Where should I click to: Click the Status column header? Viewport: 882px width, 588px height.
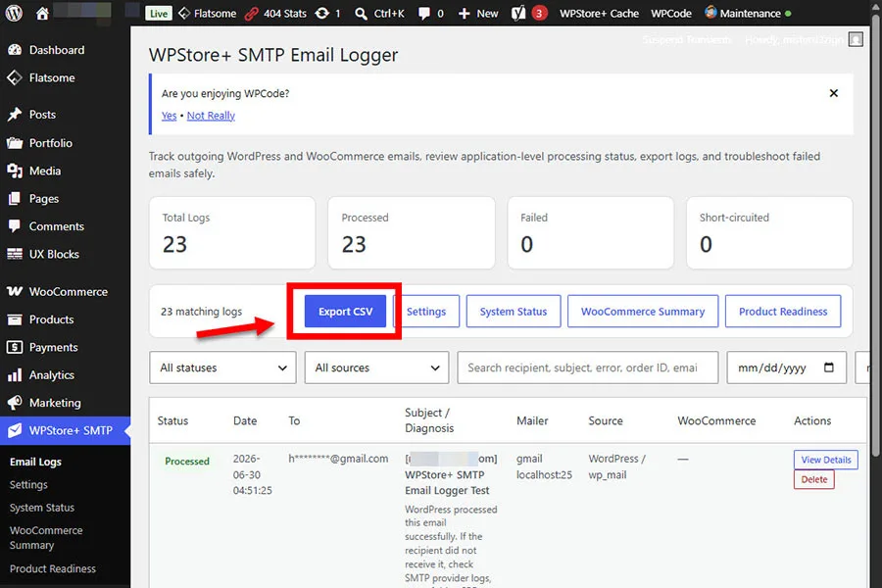pos(172,420)
